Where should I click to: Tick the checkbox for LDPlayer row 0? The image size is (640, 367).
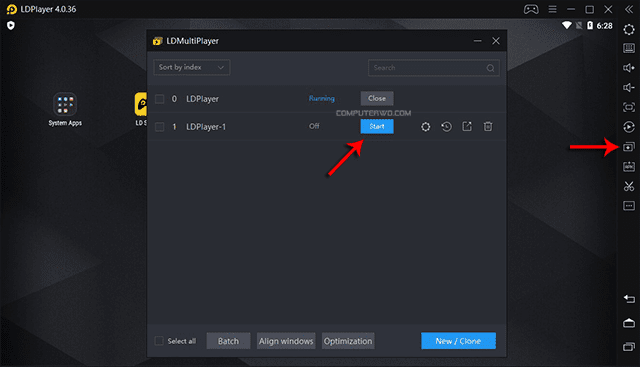click(x=160, y=99)
